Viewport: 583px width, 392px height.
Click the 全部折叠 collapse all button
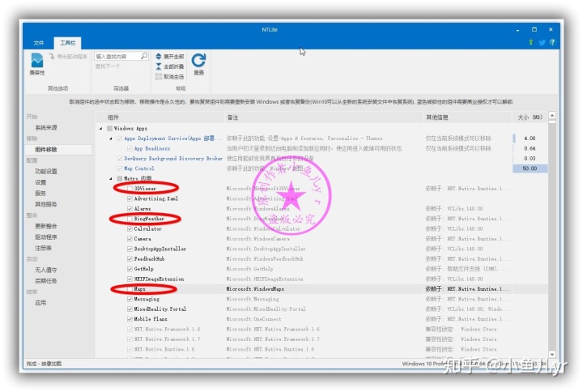(169, 66)
